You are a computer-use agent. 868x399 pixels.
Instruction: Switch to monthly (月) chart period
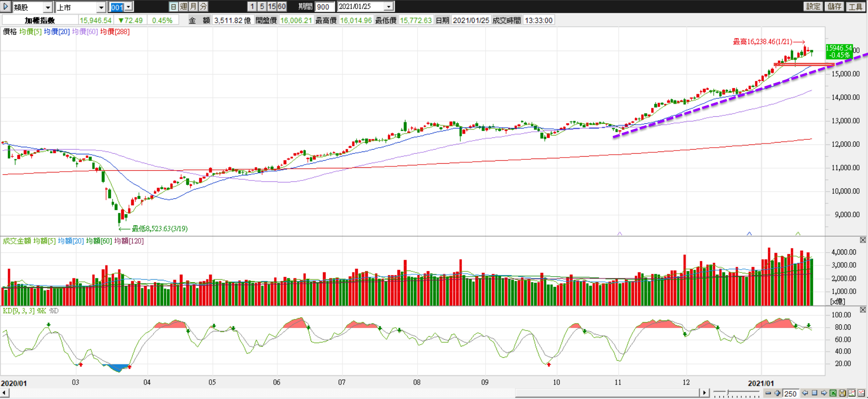click(193, 7)
